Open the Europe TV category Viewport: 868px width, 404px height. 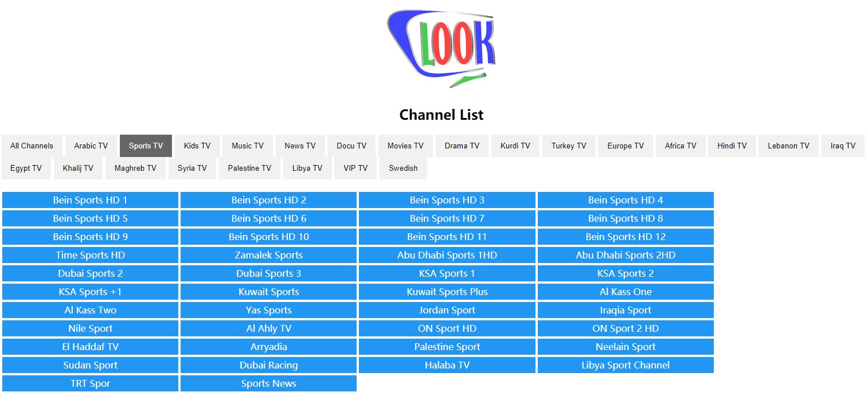click(x=625, y=146)
